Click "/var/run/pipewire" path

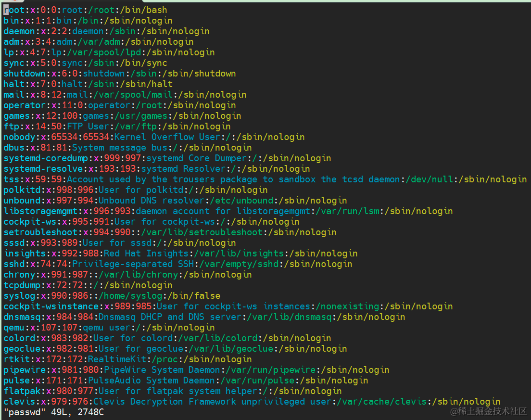[x=271, y=370]
